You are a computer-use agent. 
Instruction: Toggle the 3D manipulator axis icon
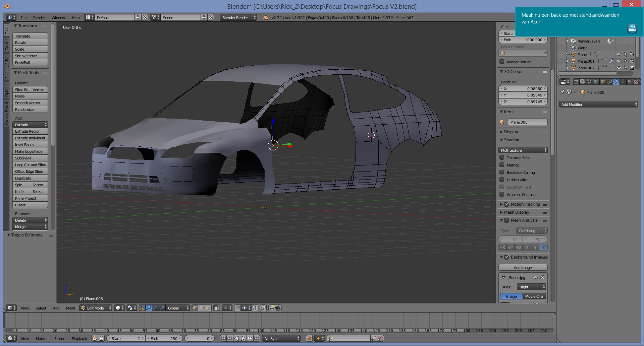[x=142, y=308]
